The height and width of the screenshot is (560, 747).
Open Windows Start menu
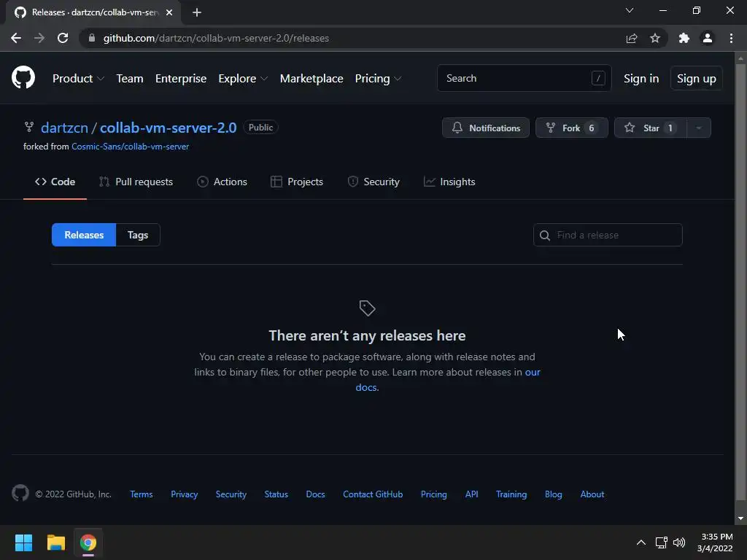click(x=23, y=542)
